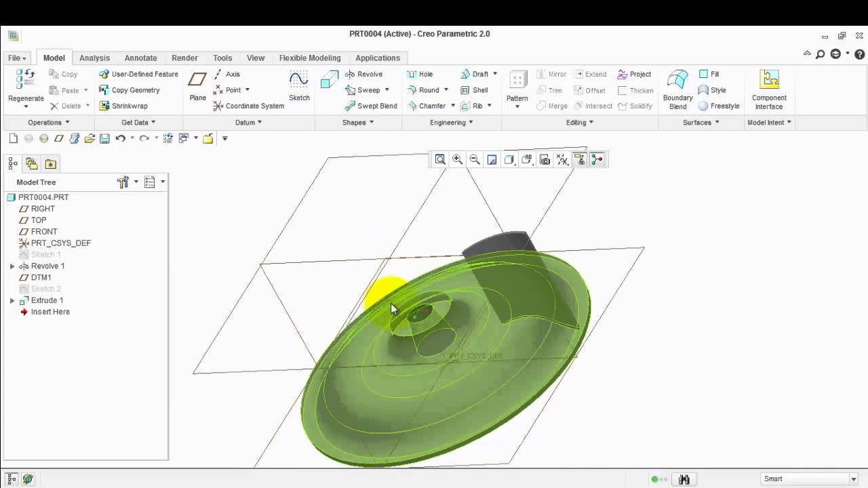Click the Round button
Viewport: 868px width, 488px height.
pyautogui.click(x=423, y=90)
